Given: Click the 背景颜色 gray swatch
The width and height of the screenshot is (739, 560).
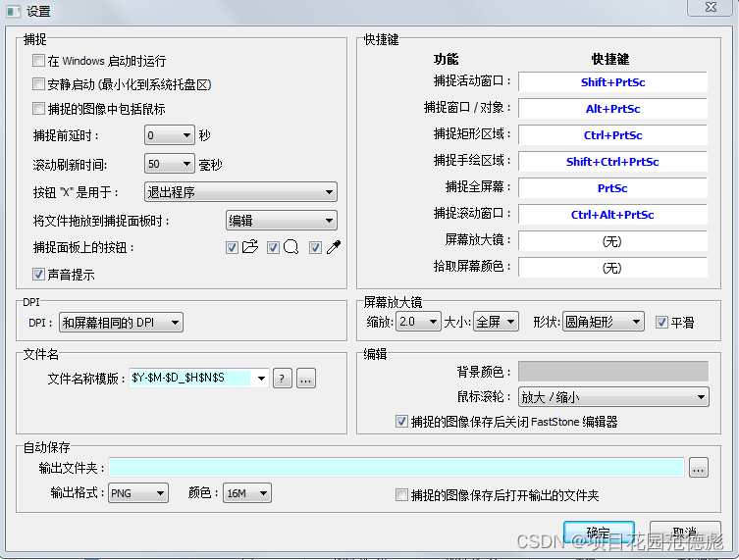Looking at the screenshot, I should pyautogui.click(x=613, y=371).
